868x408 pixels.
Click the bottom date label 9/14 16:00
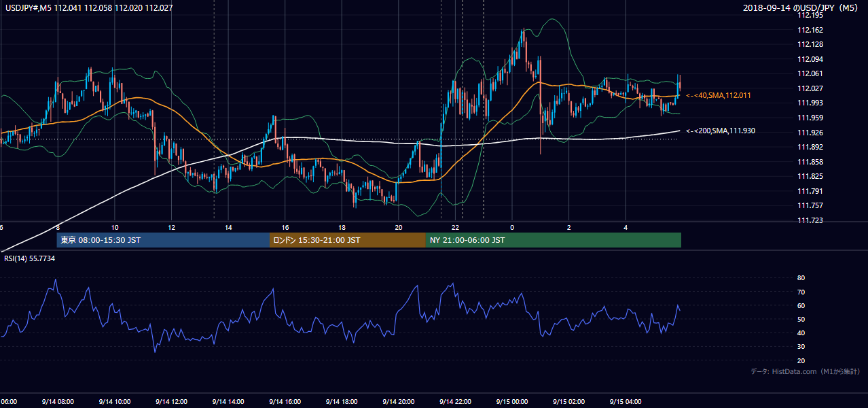pos(285,401)
